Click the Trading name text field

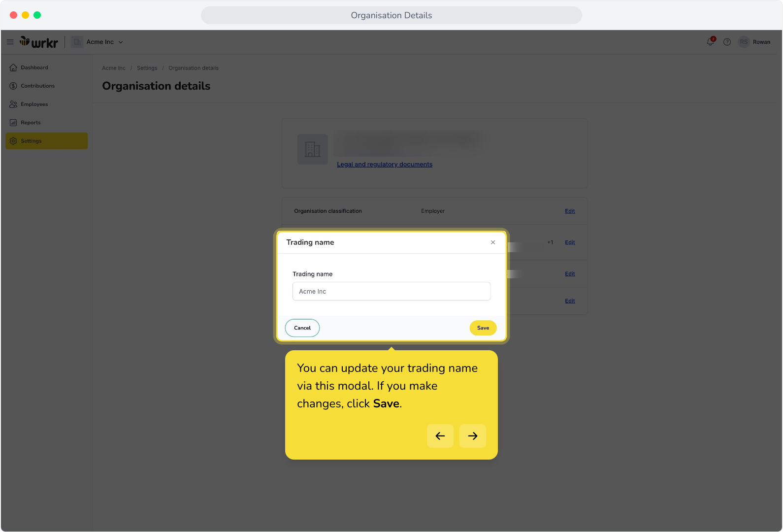tap(391, 291)
